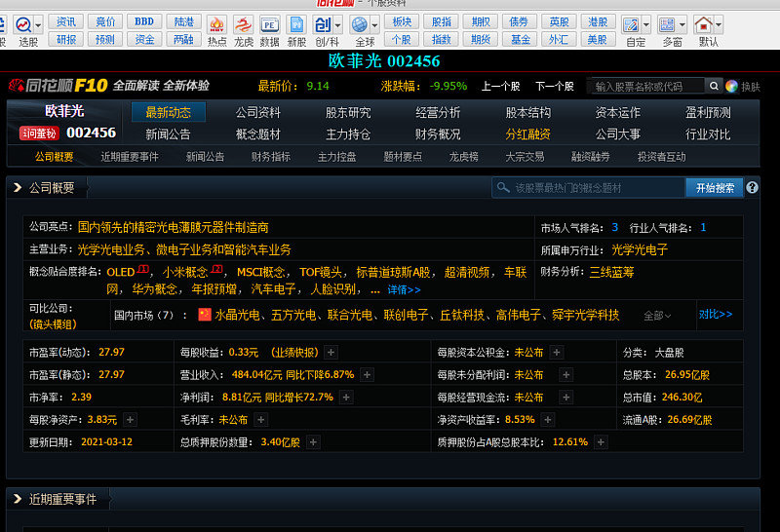This screenshot has height=532, width=780.
Task: Expand plus icon next to 营业收入
Action: 368,375
